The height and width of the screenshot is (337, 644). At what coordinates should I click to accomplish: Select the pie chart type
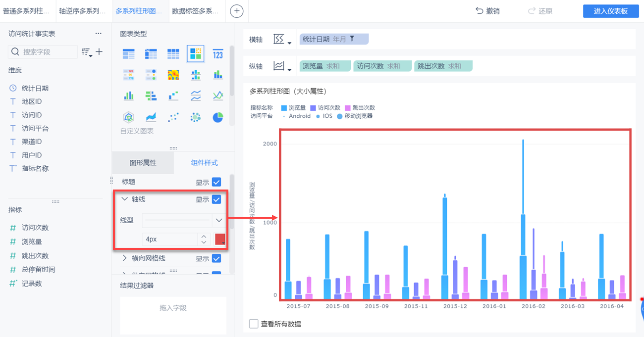coord(218,117)
